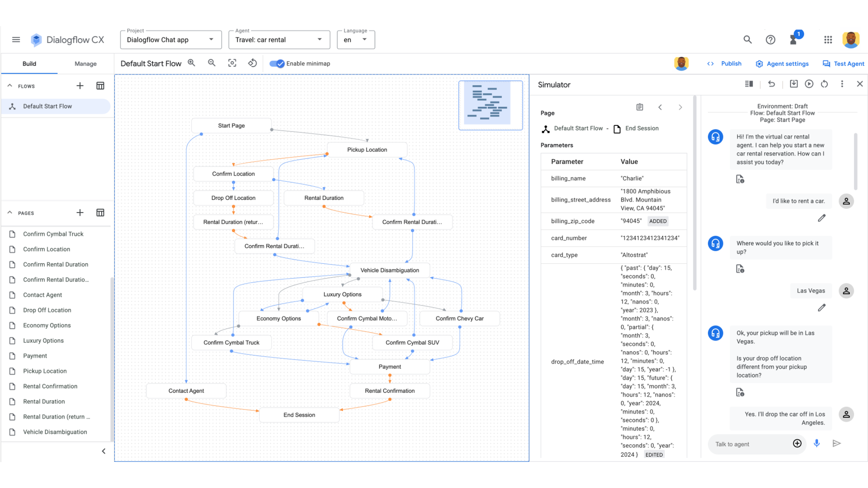The image size is (868, 488).
Task: Select the Vehicle Disambiguation node on canvas
Action: [390, 270]
